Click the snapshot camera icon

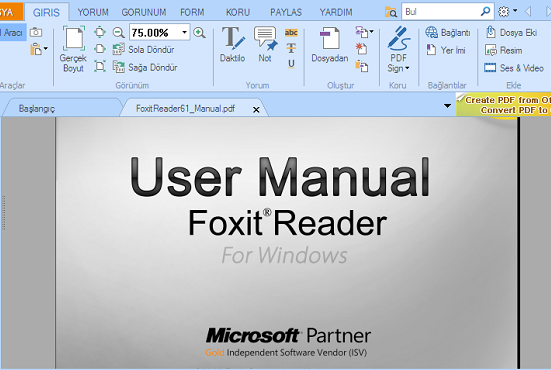(36, 32)
